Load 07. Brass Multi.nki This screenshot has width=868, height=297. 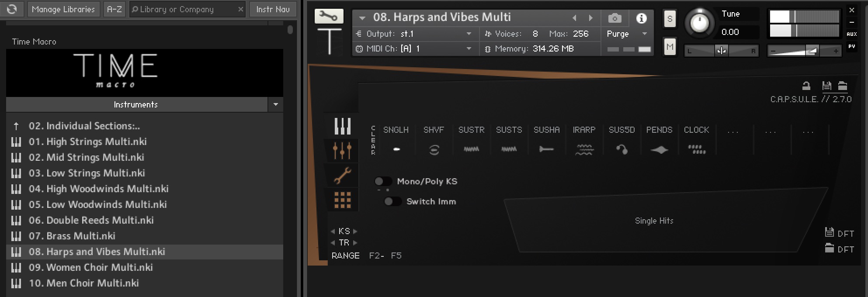(x=145, y=236)
